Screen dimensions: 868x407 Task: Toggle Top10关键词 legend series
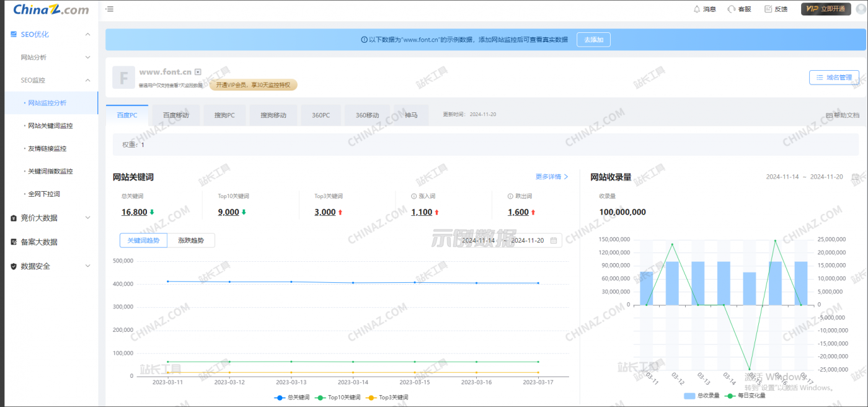coord(335,397)
